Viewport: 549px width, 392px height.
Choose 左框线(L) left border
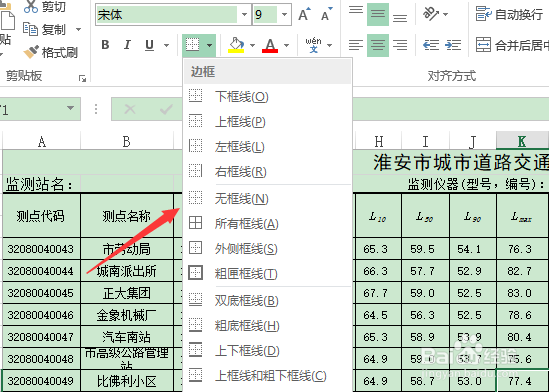(267, 146)
